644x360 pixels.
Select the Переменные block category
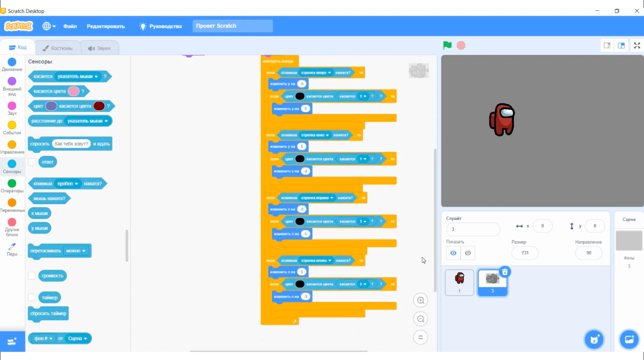(12, 205)
